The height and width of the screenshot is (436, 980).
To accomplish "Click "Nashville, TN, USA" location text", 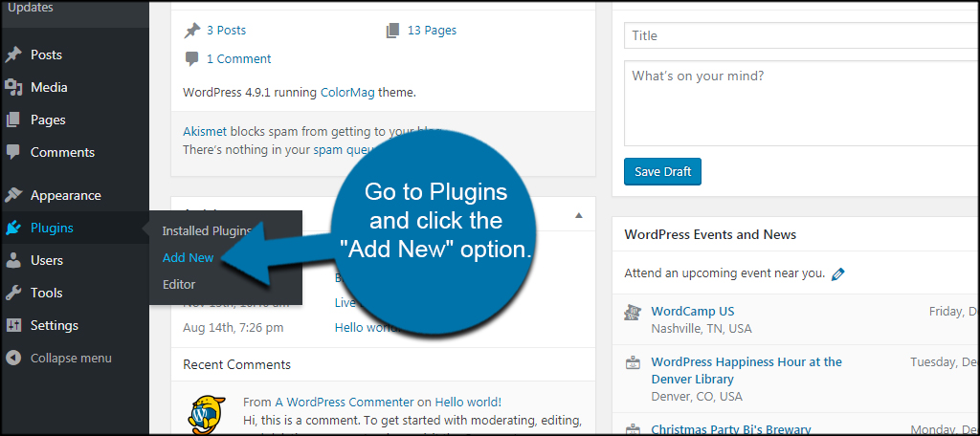I will (702, 329).
